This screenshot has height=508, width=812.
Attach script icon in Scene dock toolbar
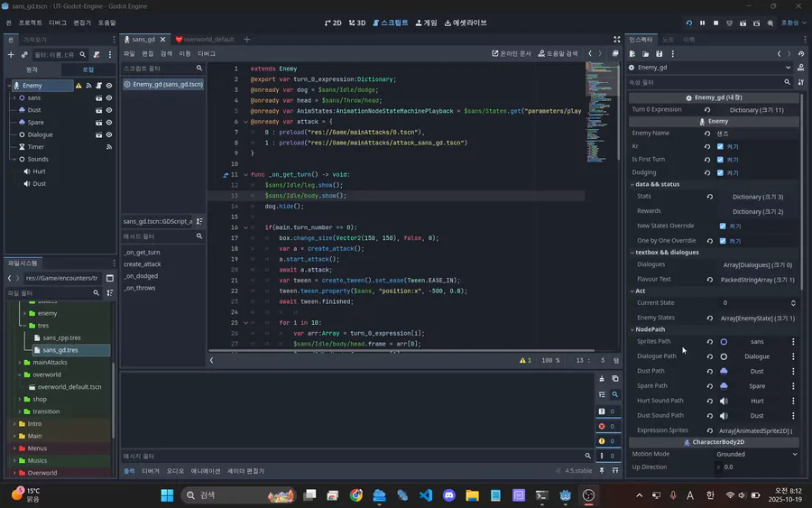click(x=97, y=54)
